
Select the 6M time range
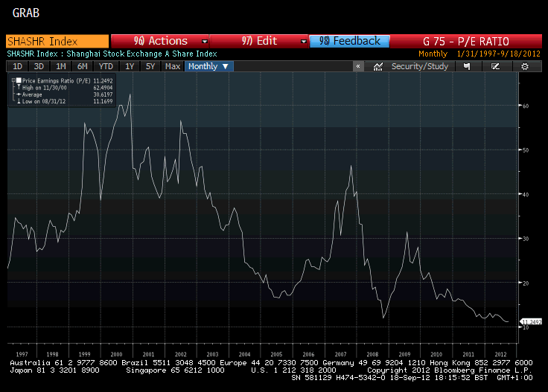click(x=82, y=66)
